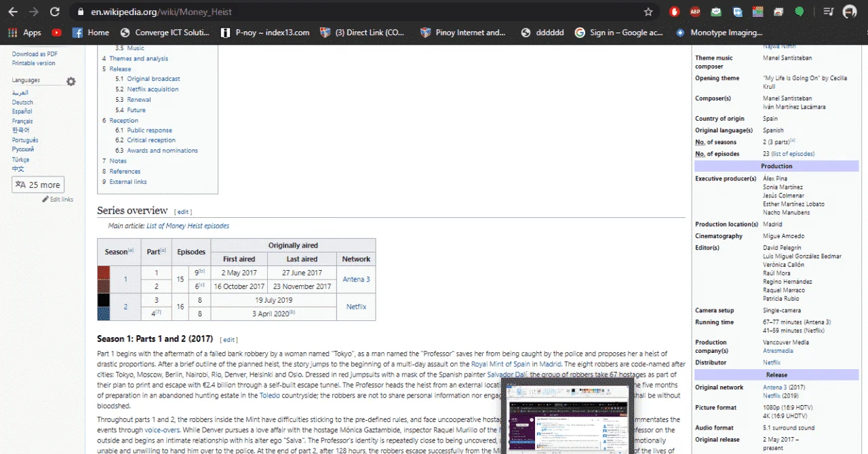Bookmark this page with the star icon
The image size is (868, 454).
648,12
